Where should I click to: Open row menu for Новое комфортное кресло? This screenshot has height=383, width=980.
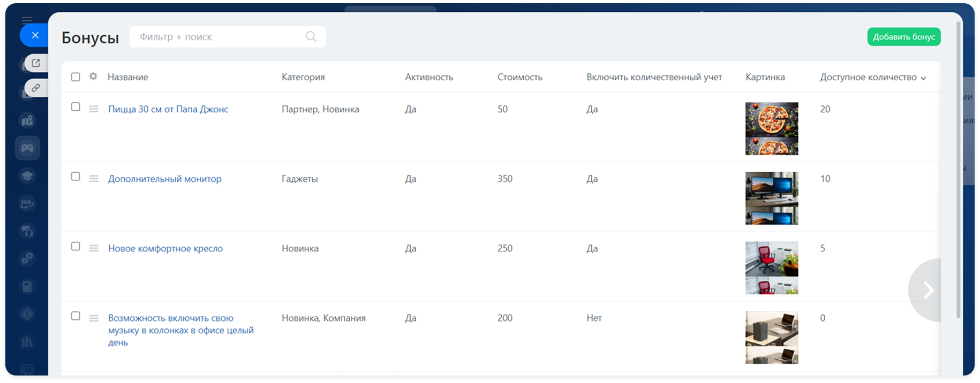click(94, 248)
